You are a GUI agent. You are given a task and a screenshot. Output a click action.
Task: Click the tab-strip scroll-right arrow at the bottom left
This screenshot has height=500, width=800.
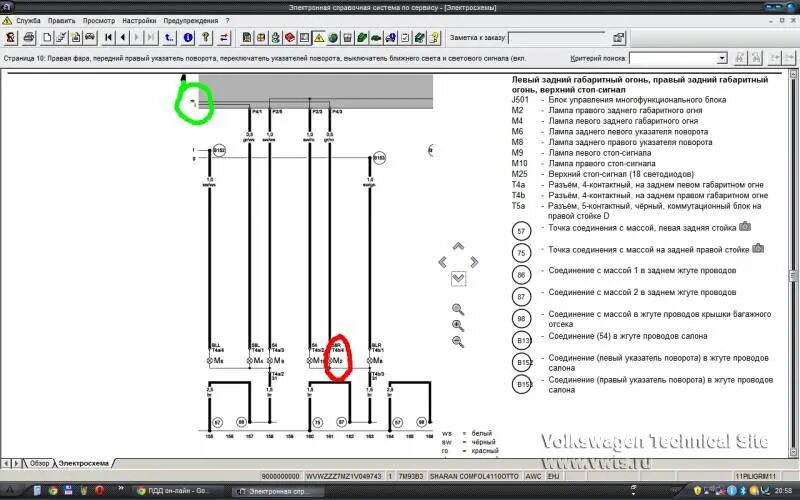point(16,463)
